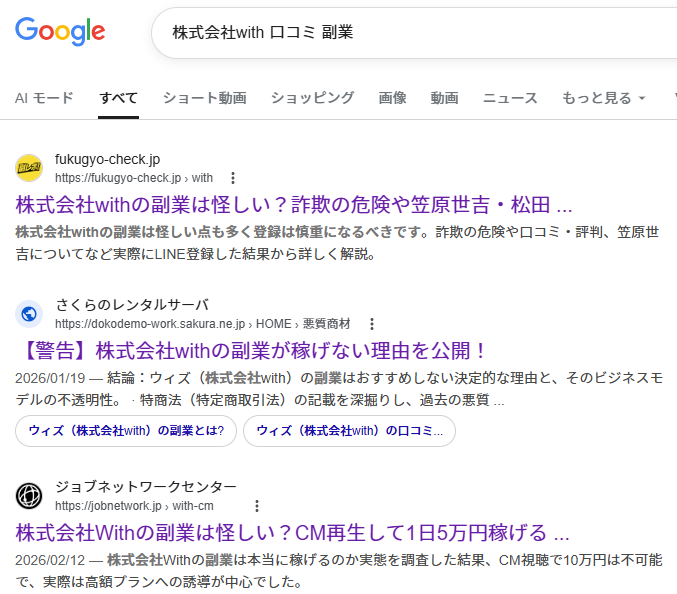The width and height of the screenshot is (677, 594).
Task: Click the ウィズ（株式会社with）の口コミ... chip
Action: (349, 431)
